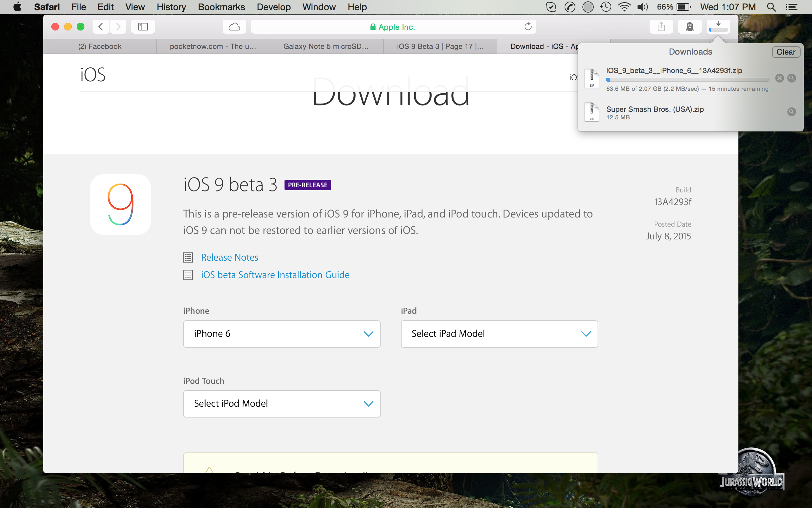Click the iOS 9 logo icon

click(x=121, y=204)
